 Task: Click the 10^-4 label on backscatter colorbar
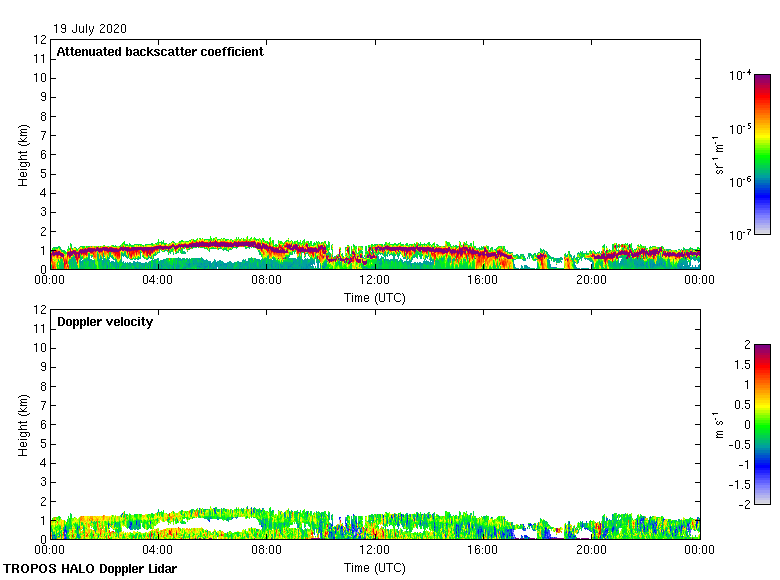[740, 76]
